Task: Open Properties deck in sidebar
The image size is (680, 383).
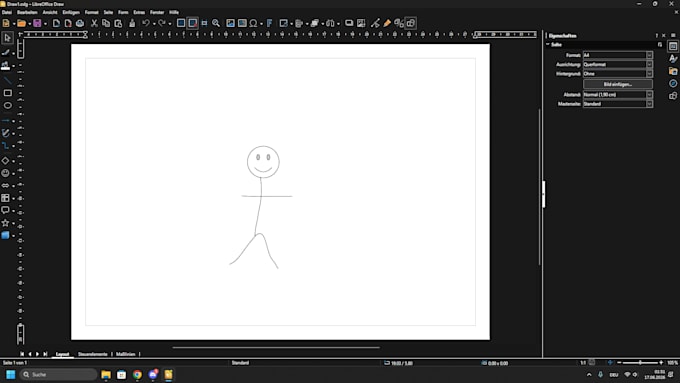Action: click(673, 46)
